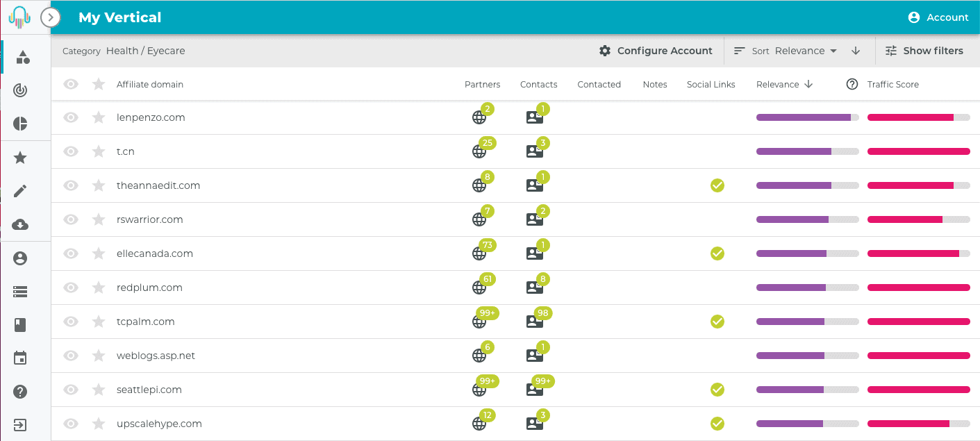Open contacts icon for seattlepi.com
980x441 pixels.
click(535, 390)
